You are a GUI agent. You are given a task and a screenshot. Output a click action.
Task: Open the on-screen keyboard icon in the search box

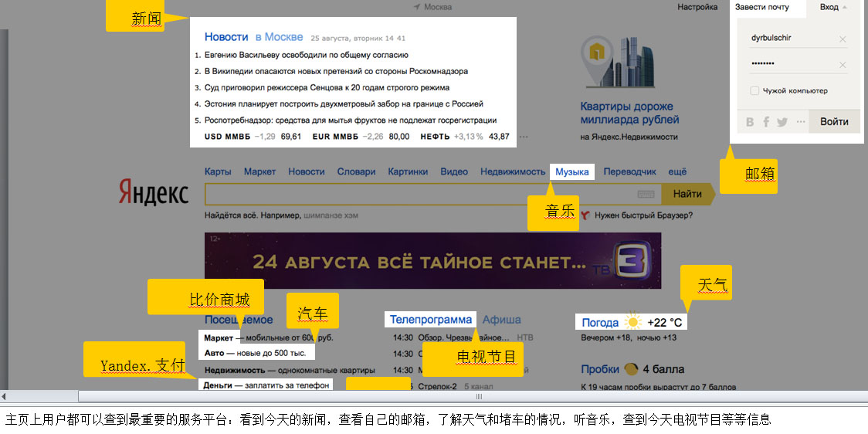[x=646, y=195]
